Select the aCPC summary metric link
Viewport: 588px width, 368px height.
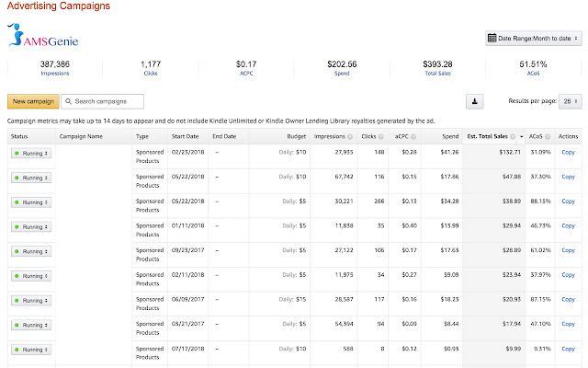pos(246,74)
